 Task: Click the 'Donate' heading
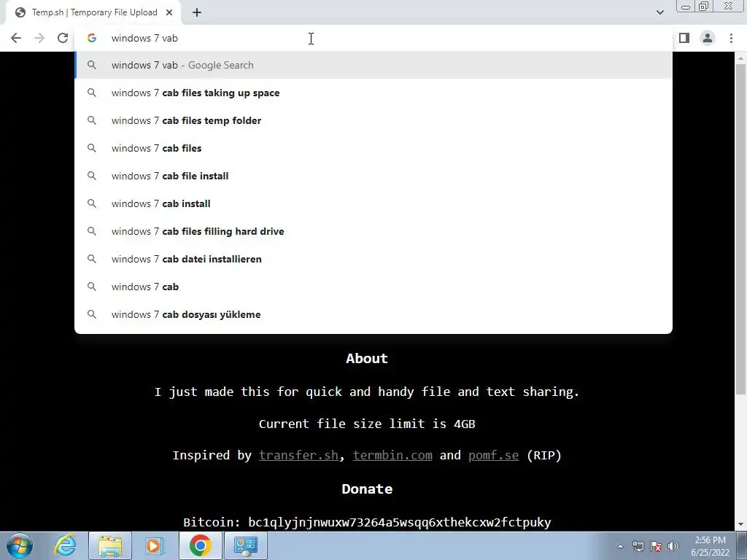(367, 489)
